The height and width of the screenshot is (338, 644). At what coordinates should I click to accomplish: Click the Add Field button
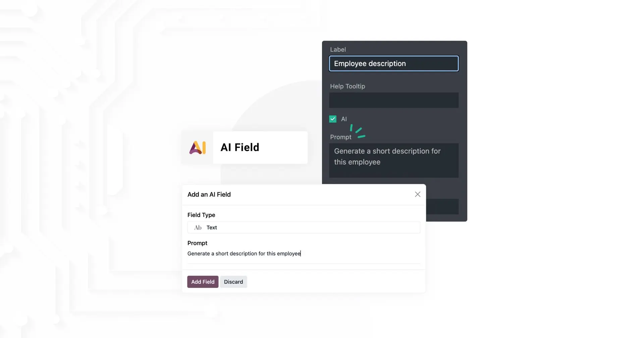[203, 282]
